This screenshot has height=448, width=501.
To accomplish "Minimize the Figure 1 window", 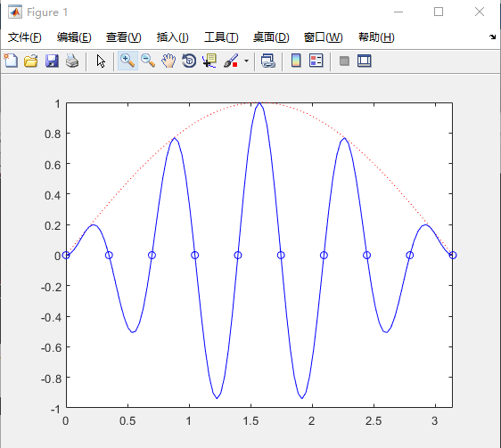I will pos(398,12).
